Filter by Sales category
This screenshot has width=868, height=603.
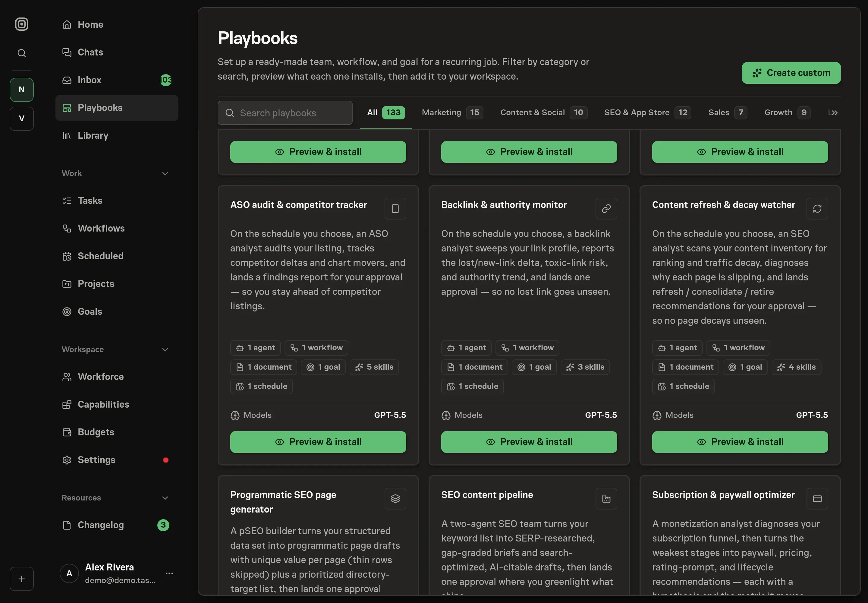pyautogui.click(x=728, y=112)
